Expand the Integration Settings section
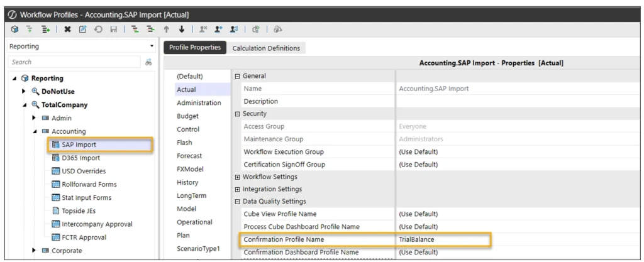644x262 pixels. pyautogui.click(x=237, y=189)
